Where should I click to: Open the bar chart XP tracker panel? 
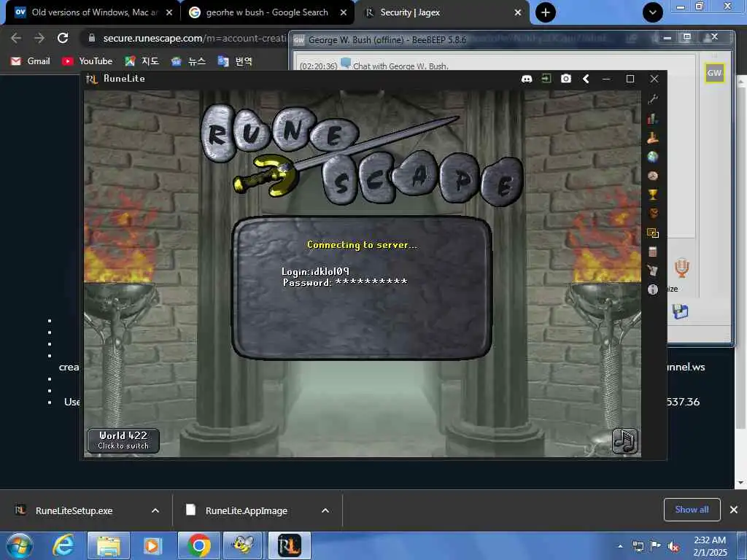coord(653,119)
